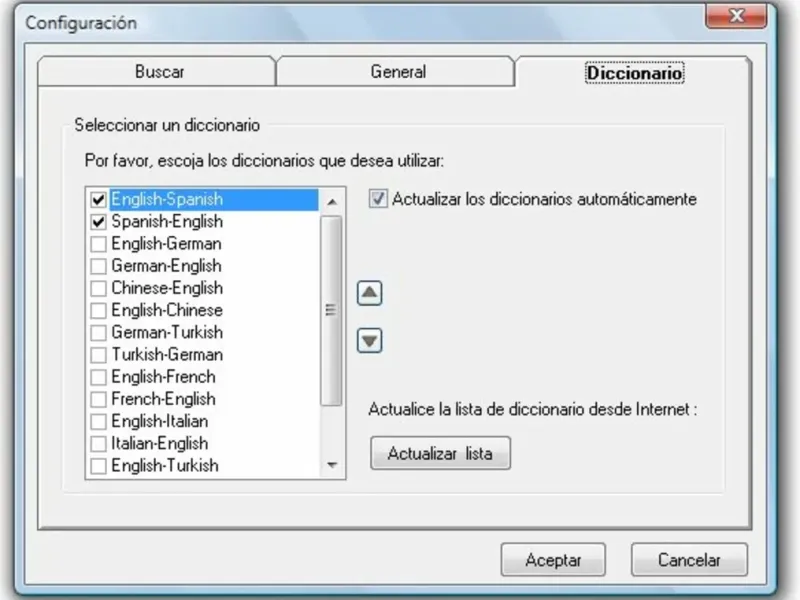This screenshot has height=600, width=800.
Task: Enable the German-English checkbox
Action: (x=98, y=266)
